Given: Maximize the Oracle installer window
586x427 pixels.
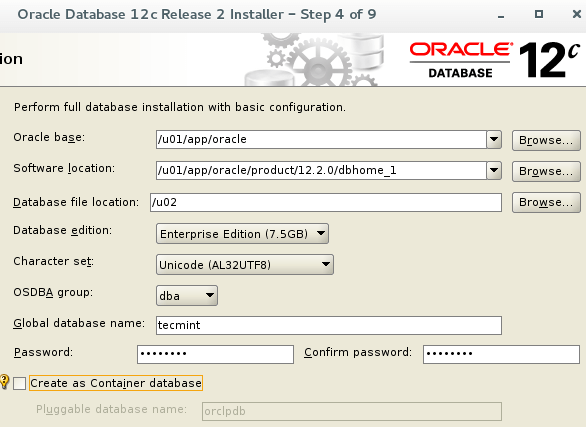Looking at the screenshot, I should tap(539, 14).
